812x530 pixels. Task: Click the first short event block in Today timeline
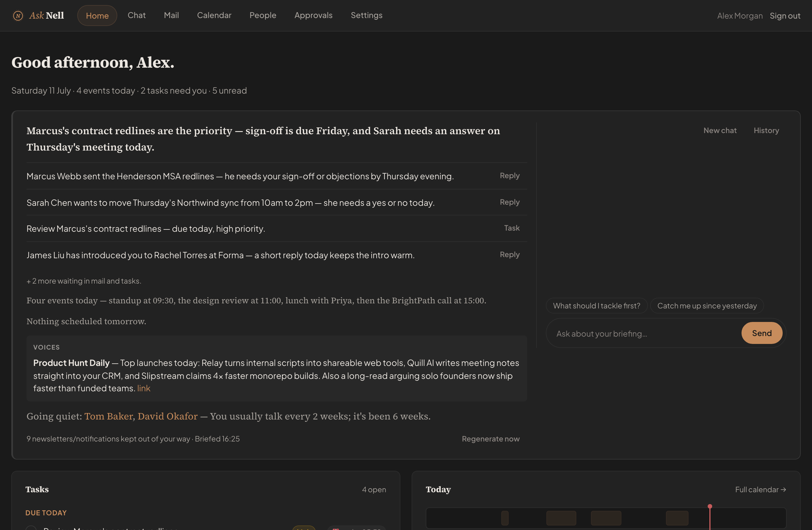point(505,518)
